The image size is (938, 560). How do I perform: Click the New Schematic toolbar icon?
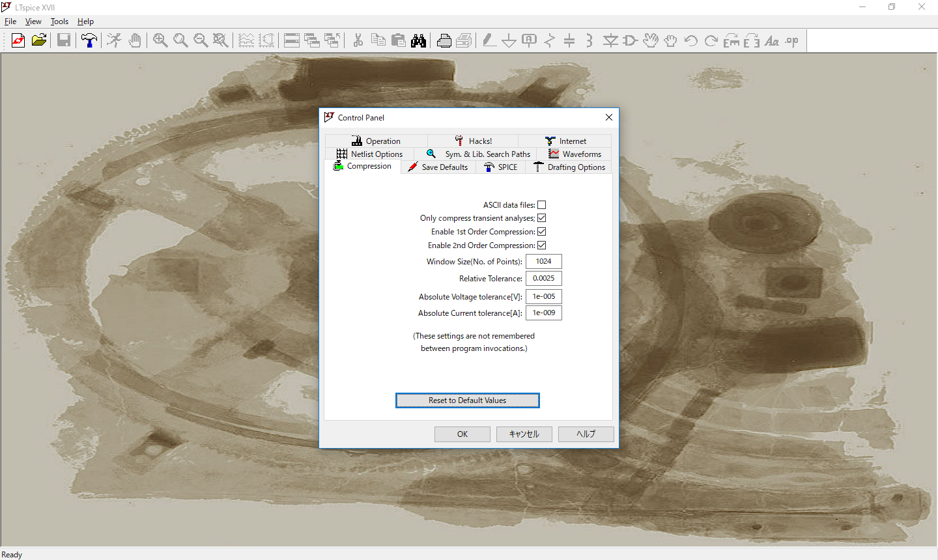[x=18, y=40]
